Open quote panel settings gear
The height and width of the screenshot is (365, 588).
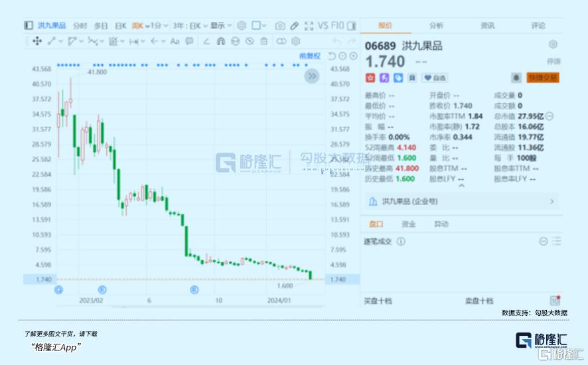click(x=553, y=44)
